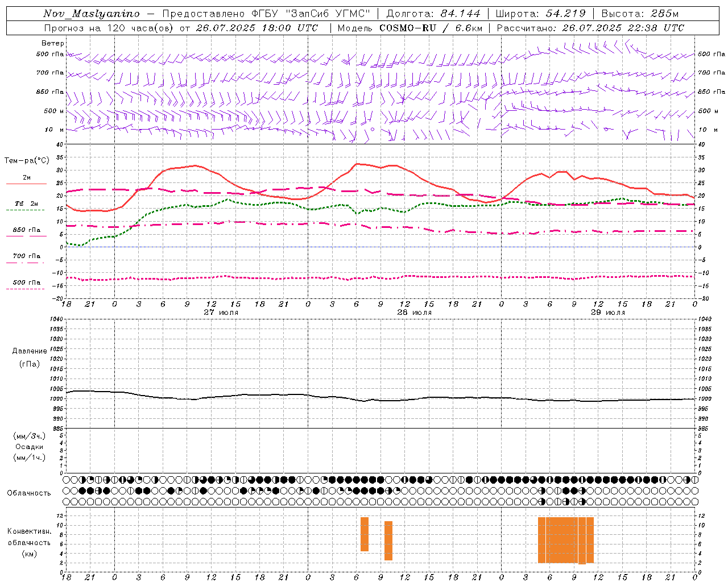Click the Тем-ра(°C) axis label

[x=27, y=161]
